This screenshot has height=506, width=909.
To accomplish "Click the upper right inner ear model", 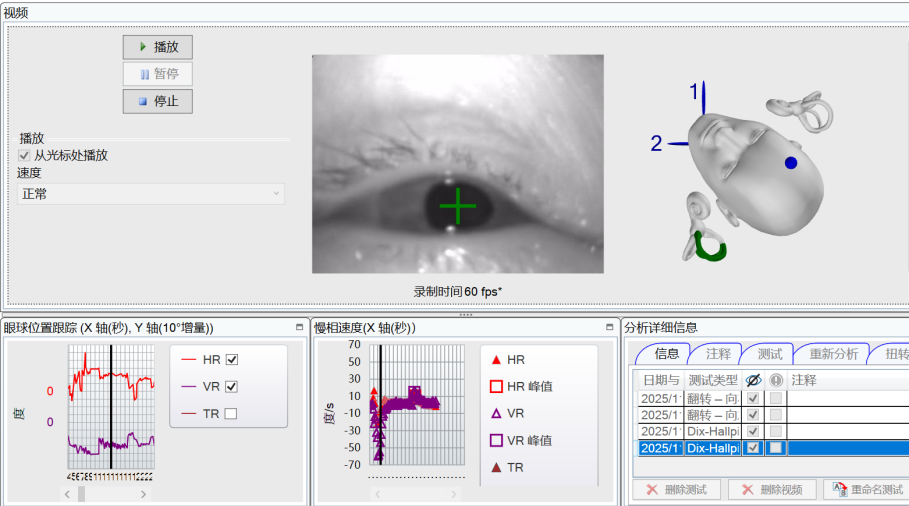I will coord(801,111).
